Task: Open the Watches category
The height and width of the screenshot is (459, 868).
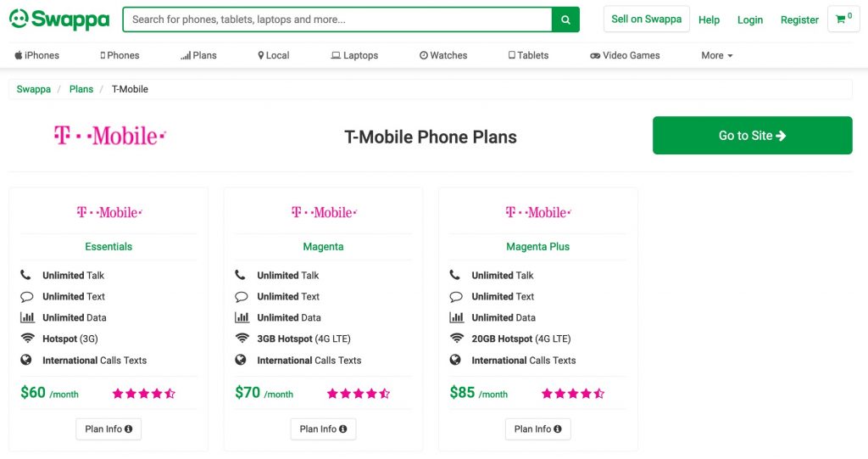Action: coord(443,55)
